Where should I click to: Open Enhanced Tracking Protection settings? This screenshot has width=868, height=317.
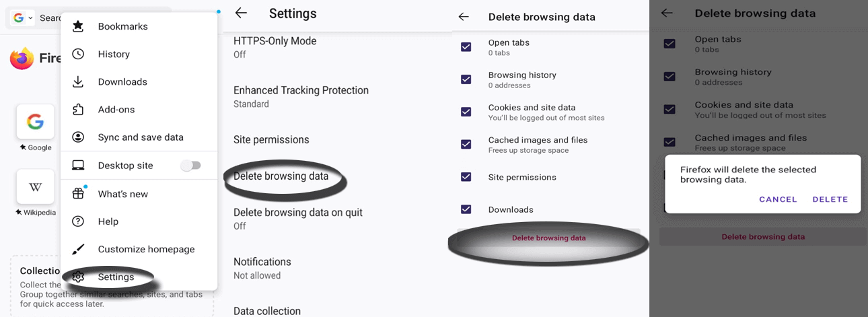click(x=301, y=96)
